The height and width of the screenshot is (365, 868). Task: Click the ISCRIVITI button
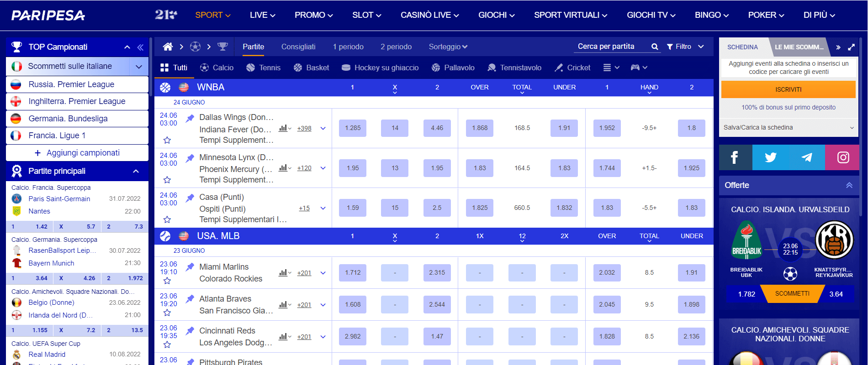pyautogui.click(x=789, y=89)
